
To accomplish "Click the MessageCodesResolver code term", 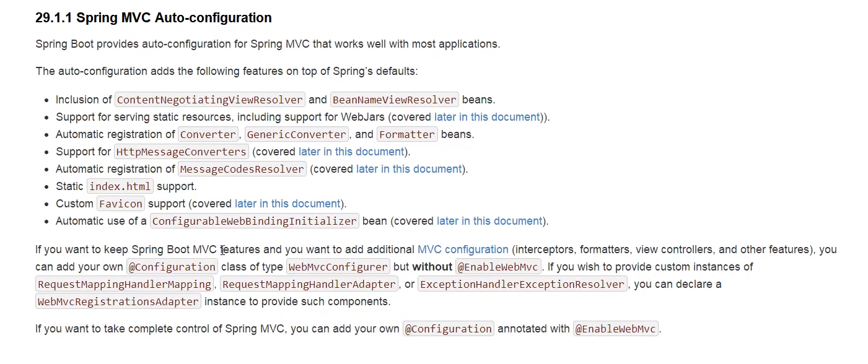I will 242,169.
